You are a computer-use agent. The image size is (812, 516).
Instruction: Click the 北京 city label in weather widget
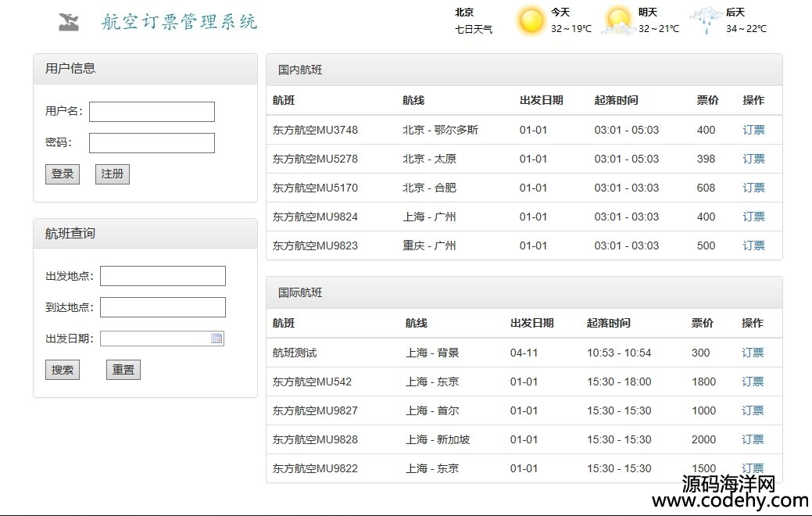point(464,13)
